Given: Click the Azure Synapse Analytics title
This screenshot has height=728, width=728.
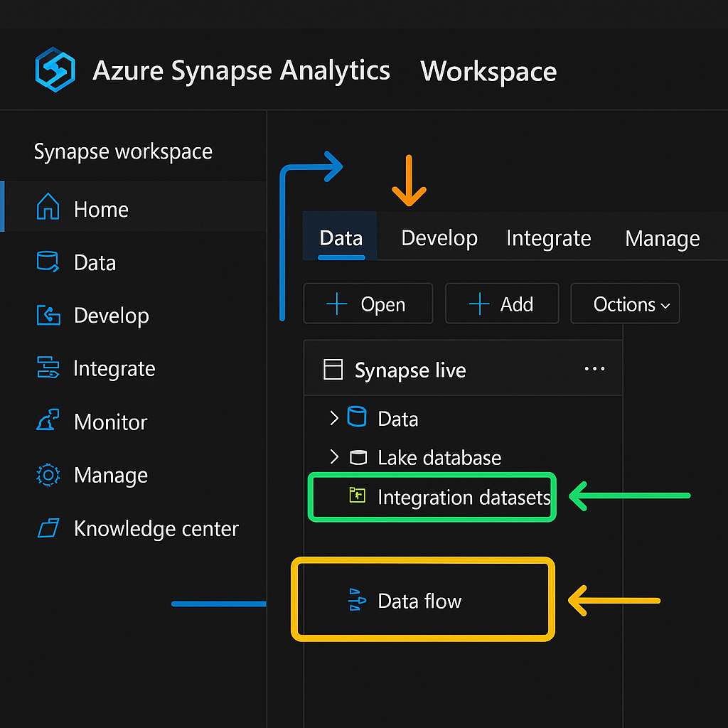Looking at the screenshot, I should (241, 71).
